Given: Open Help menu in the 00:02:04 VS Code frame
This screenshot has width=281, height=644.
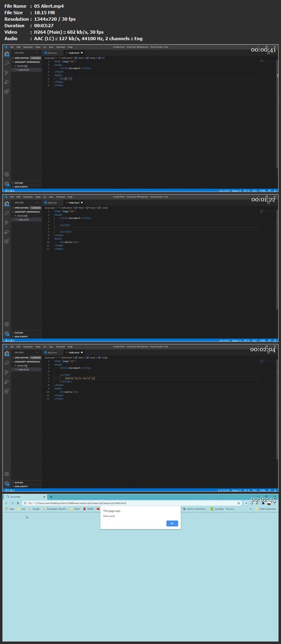Looking at the screenshot, I should coord(70,347).
